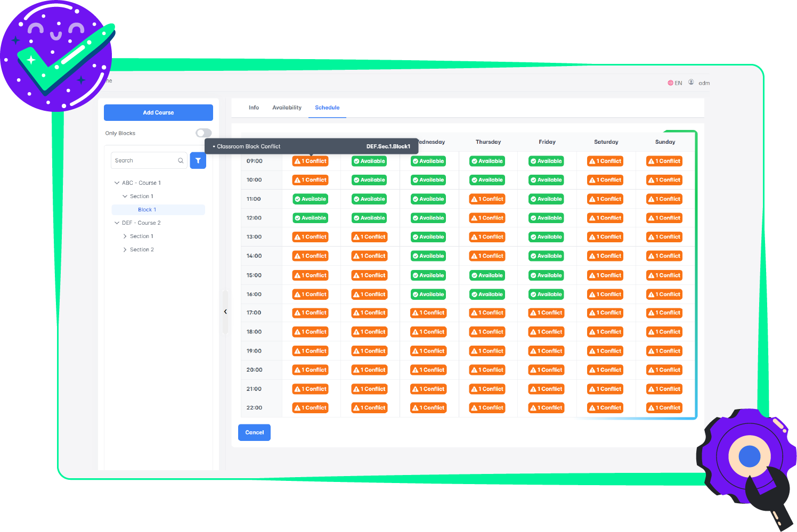Image resolution: width=797 pixels, height=532 pixels.
Task: Pick Thursday 15:00 Available slot
Action: point(487,275)
